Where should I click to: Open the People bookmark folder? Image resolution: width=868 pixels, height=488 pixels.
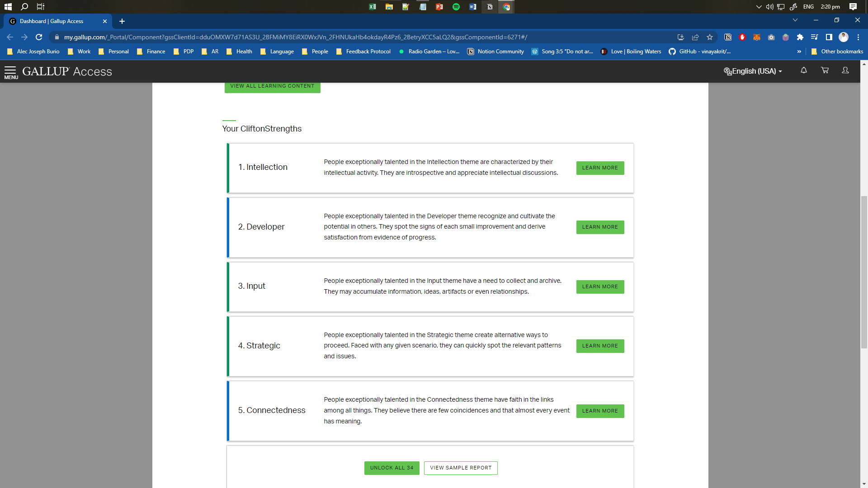315,52
